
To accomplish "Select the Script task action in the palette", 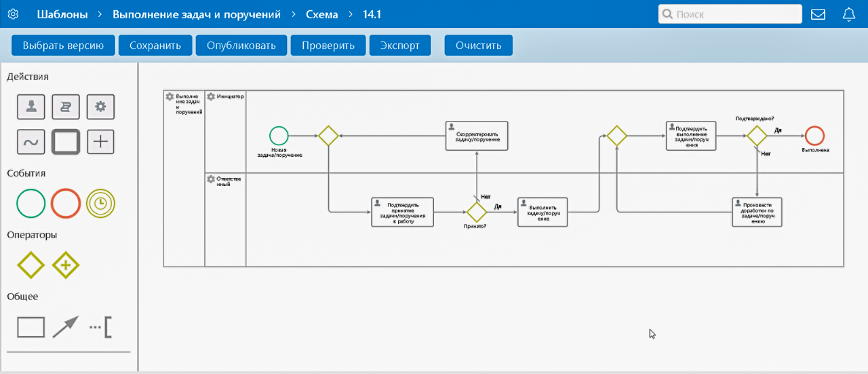I will (66, 107).
